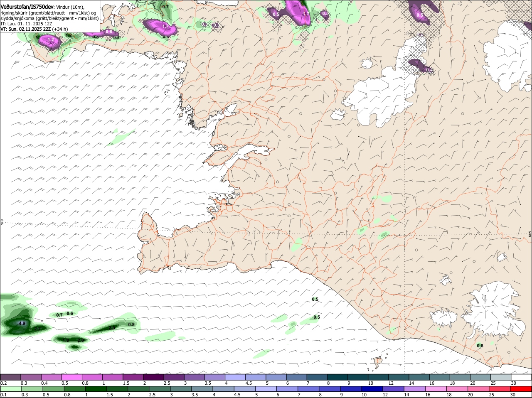Select the dark purple 2 swatch in snow legend
Screen dimensions: 532x398
coord(153,377)
